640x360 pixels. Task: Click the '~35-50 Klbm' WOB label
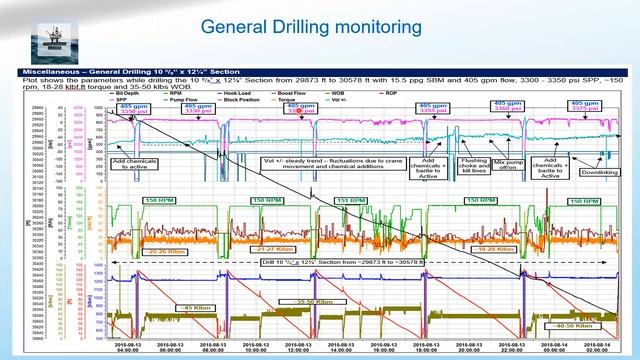(313, 302)
